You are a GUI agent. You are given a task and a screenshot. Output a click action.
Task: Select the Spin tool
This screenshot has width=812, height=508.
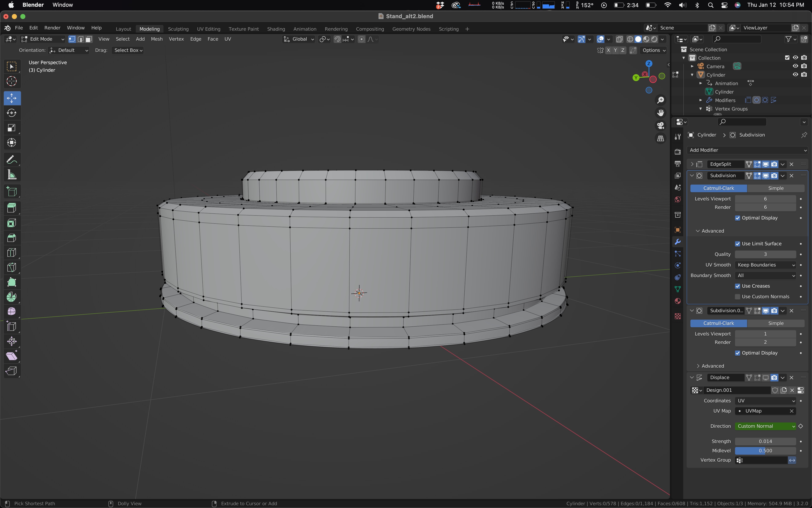point(12,297)
